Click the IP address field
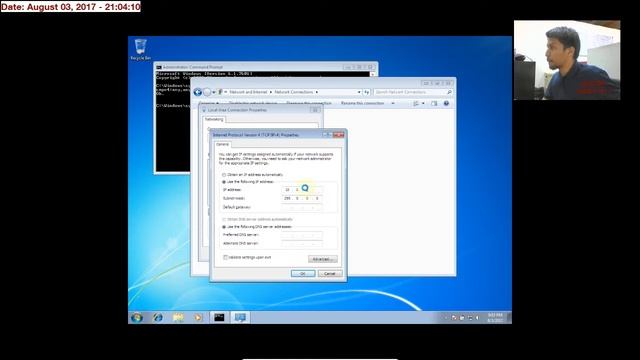 coord(302,190)
